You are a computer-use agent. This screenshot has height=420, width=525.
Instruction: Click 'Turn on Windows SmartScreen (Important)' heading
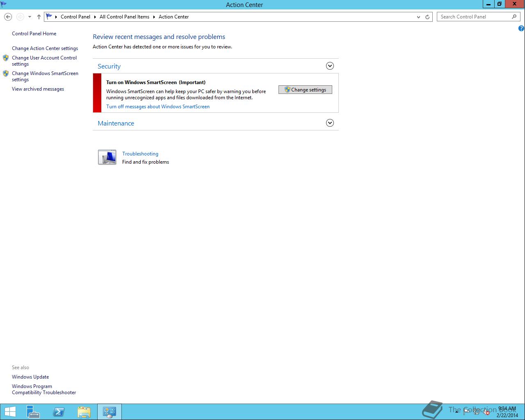[x=156, y=82]
